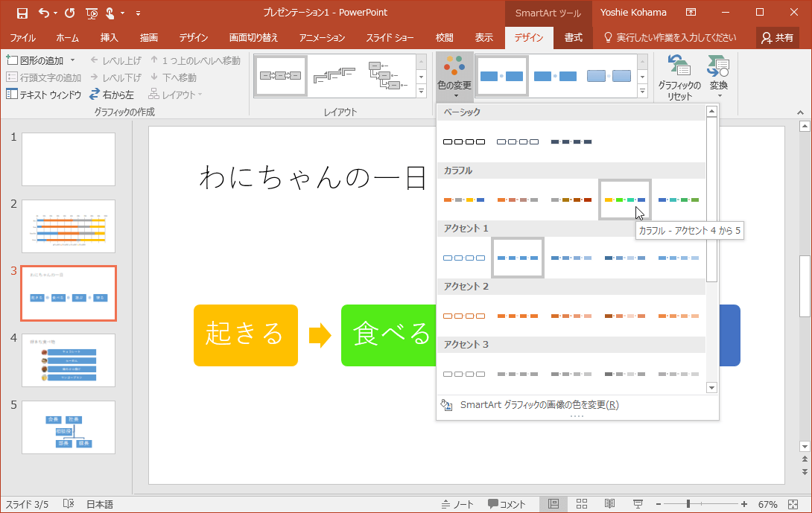The height and width of the screenshot is (513, 812).
Task: Select the 起きる SmartArt shape
Action: click(246, 336)
